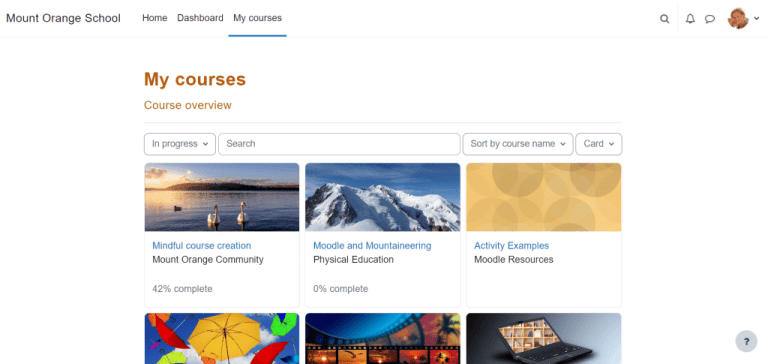This screenshot has width=768, height=364.
Task: Open the notifications bell icon
Action: coord(690,19)
